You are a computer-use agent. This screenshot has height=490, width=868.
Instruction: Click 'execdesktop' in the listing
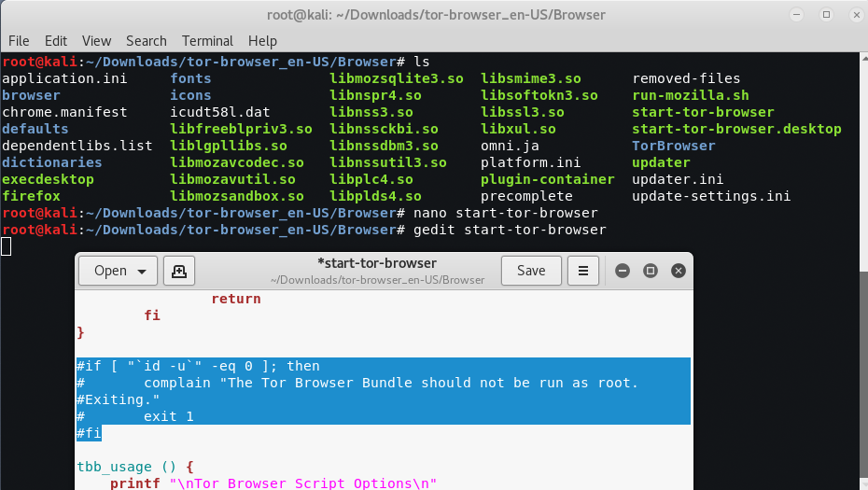click(x=49, y=179)
